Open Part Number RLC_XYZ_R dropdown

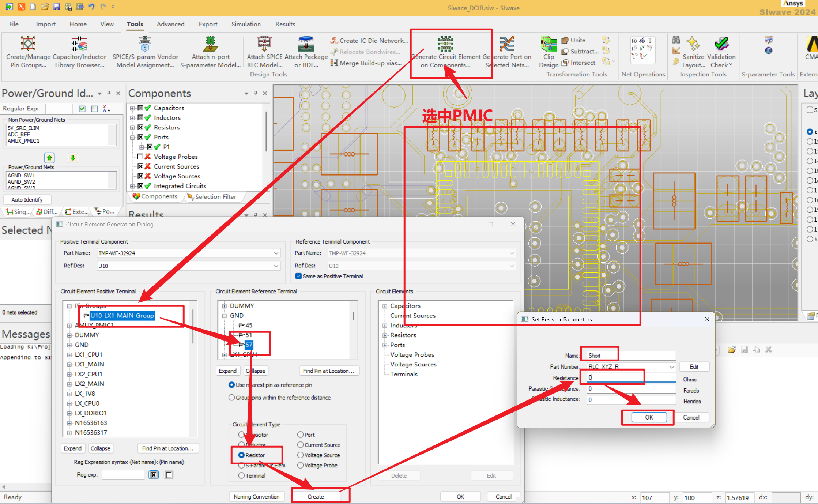(x=671, y=367)
